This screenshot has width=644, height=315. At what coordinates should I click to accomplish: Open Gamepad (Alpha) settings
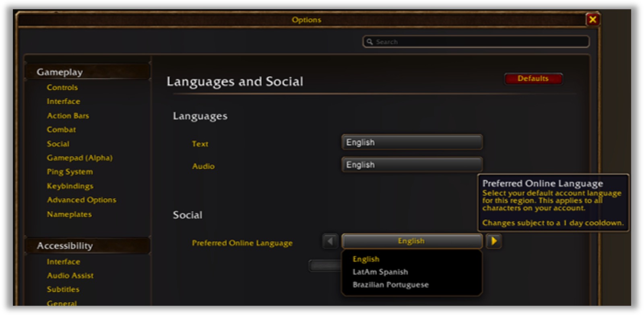79,158
